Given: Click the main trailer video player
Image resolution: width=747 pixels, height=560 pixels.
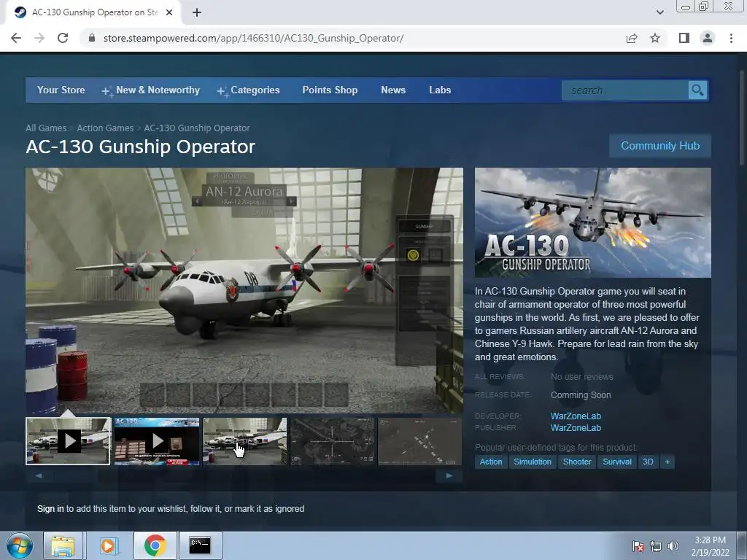Looking at the screenshot, I should pos(244,290).
